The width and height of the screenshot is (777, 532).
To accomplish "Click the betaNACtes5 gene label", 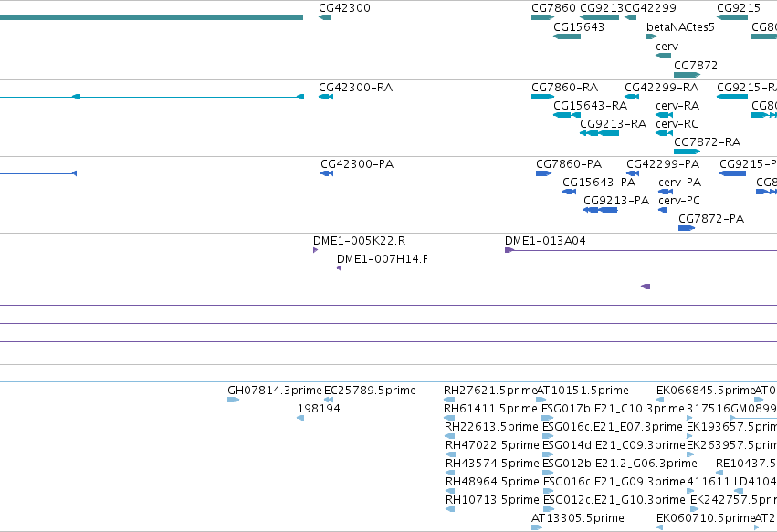I will click(680, 27).
